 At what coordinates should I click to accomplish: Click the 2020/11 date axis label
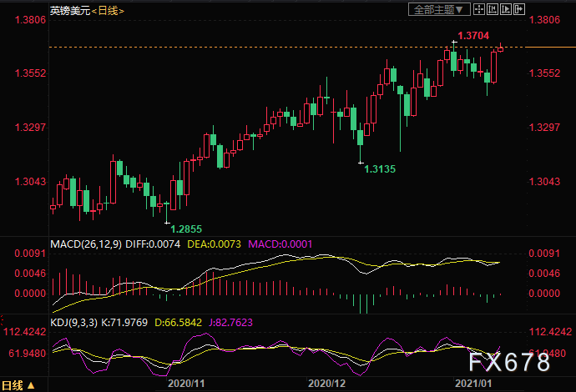pyautogui.click(x=186, y=384)
